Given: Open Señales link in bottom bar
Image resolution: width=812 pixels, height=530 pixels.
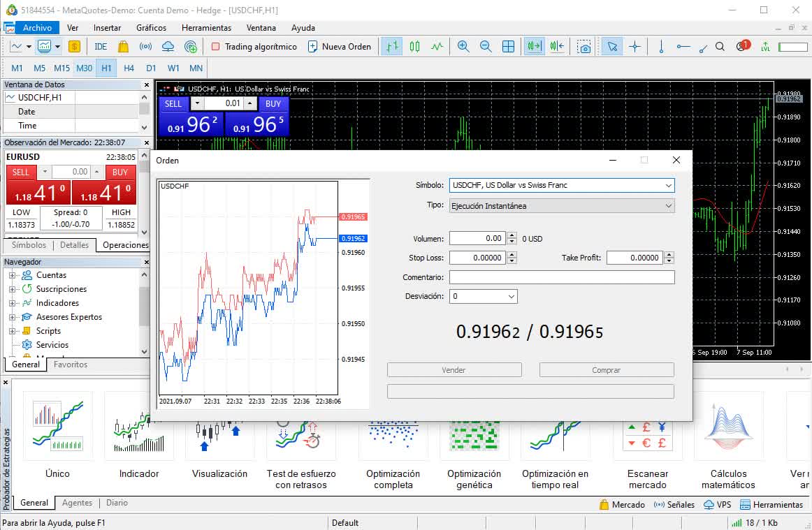Looking at the screenshot, I should click(674, 505).
